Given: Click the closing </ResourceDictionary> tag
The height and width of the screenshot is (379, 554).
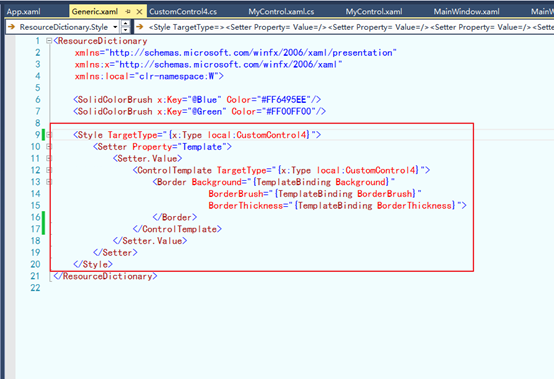Looking at the screenshot, I should tap(105, 276).
